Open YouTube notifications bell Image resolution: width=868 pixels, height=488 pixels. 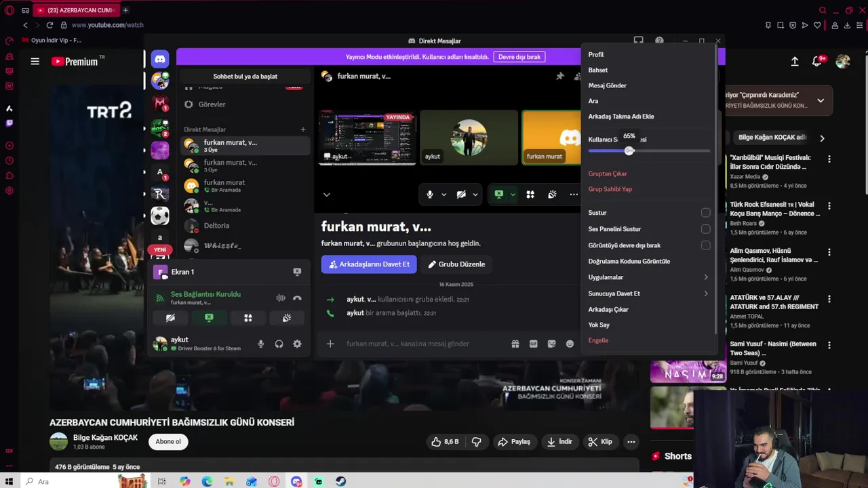tap(817, 61)
